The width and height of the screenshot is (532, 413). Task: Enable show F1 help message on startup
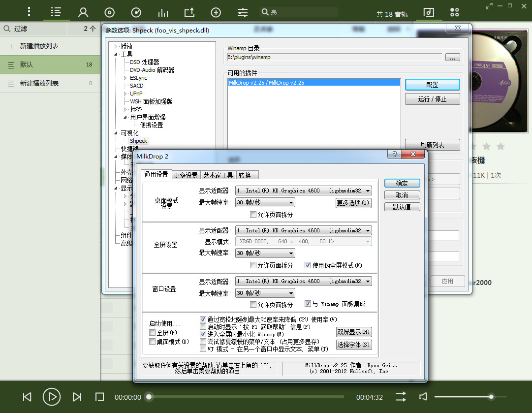203,326
